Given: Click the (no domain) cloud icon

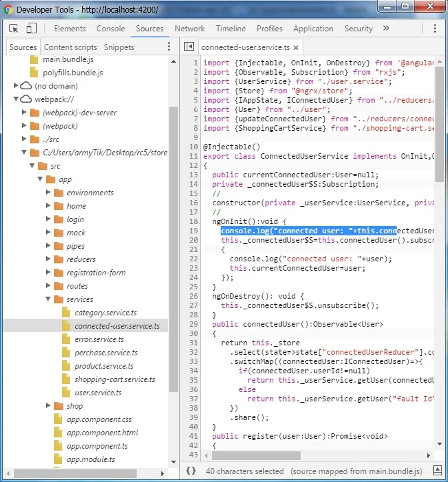Looking at the screenshot, I should [x=26, y=86].
